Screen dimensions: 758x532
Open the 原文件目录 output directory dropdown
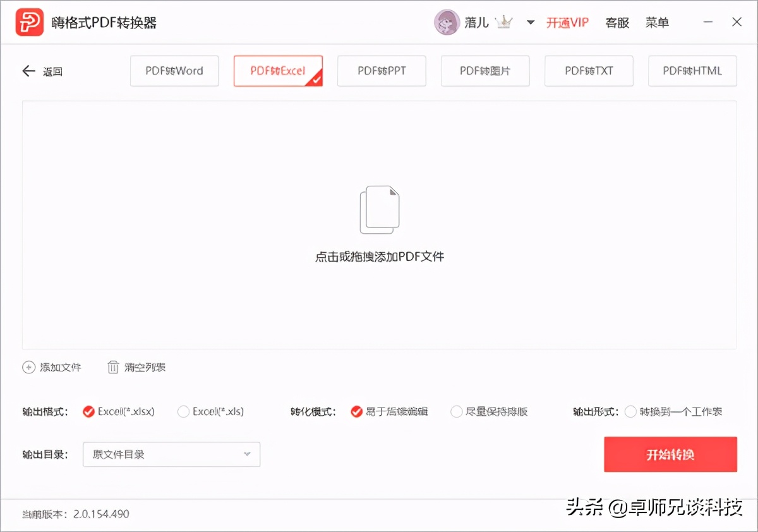(172, 454)
